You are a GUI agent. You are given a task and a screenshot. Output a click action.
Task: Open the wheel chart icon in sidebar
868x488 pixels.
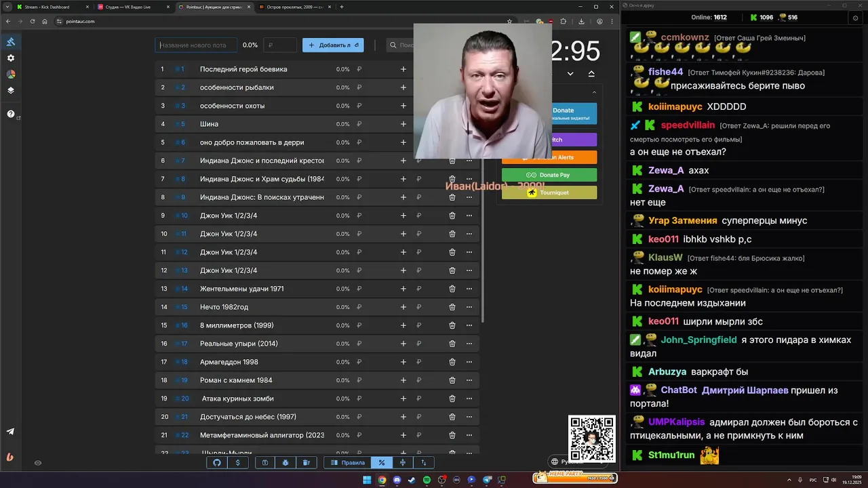11,74
